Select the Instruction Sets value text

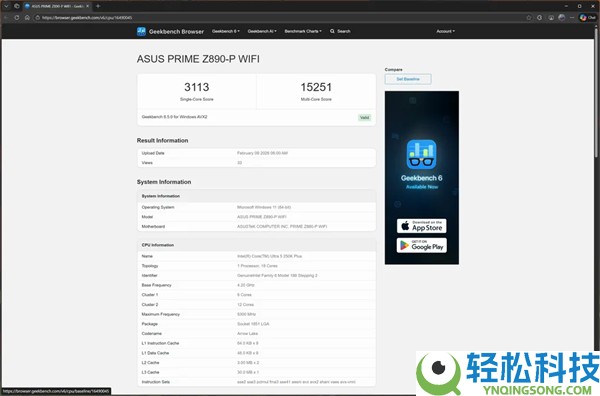(x=296, y=382)
